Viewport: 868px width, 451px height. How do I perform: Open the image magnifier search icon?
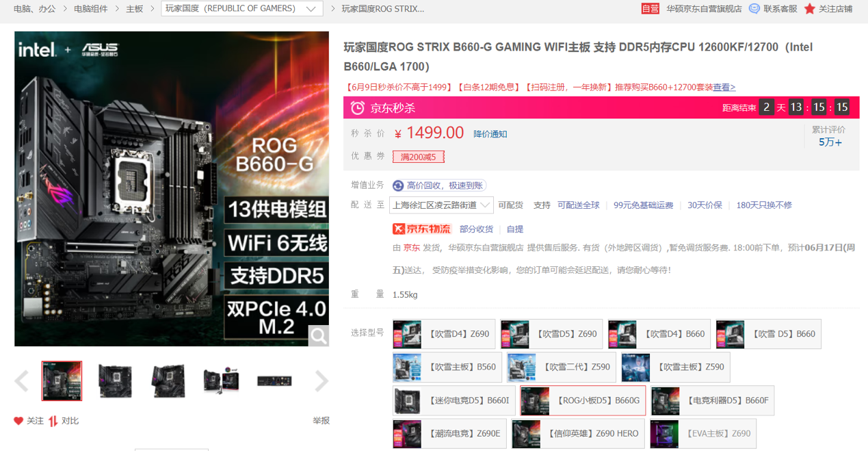(x=318, y=335)
